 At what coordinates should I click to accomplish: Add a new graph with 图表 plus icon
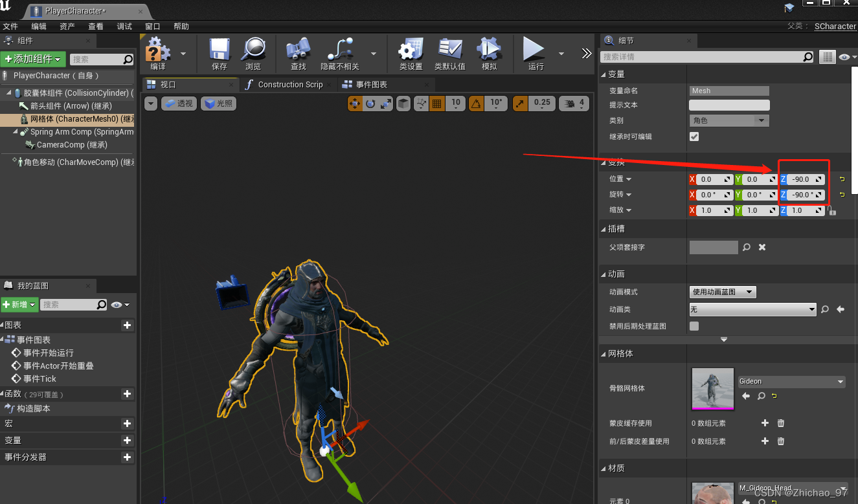[x=127, y=325]
